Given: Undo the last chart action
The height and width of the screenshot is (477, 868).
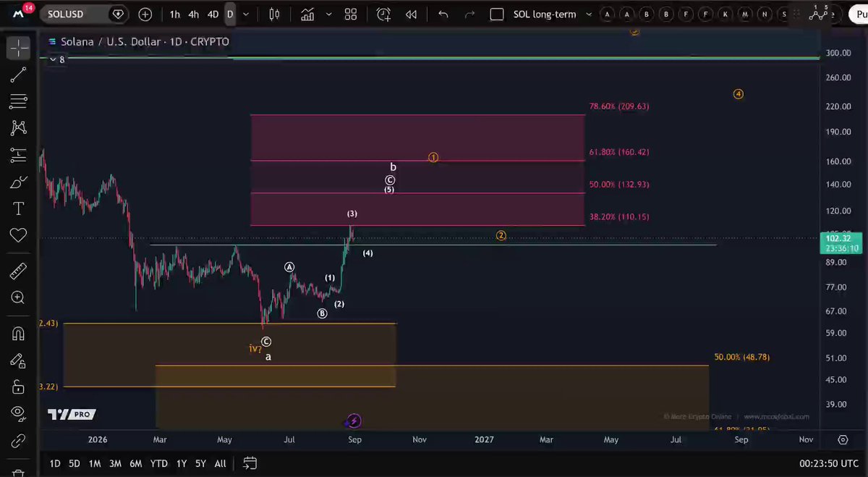Looking at the screenshot, I should coord(443,14).
